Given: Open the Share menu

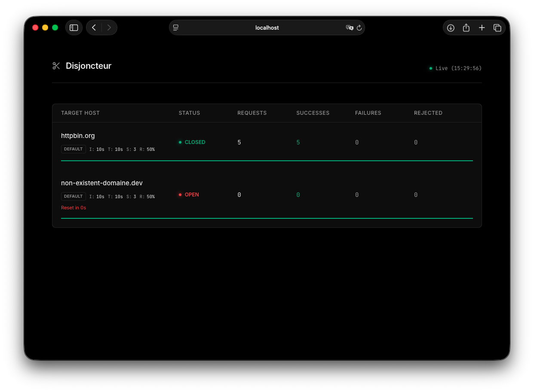Looking at the screenshot, I should [x=466, y=28].
